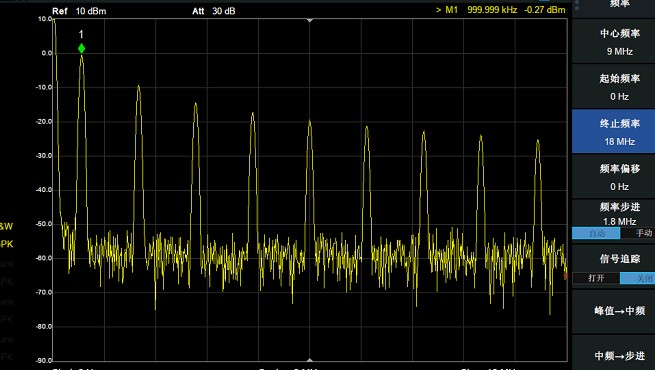Click the Ref 10 dBm reference level

pos(79,11)
